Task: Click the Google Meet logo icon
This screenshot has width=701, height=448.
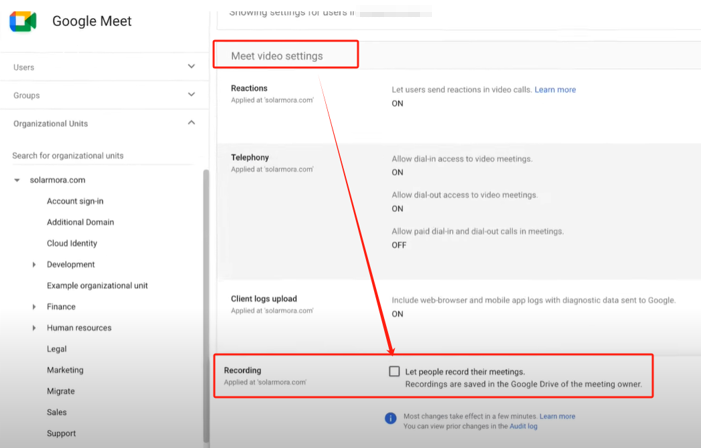Action: (23, 21)
